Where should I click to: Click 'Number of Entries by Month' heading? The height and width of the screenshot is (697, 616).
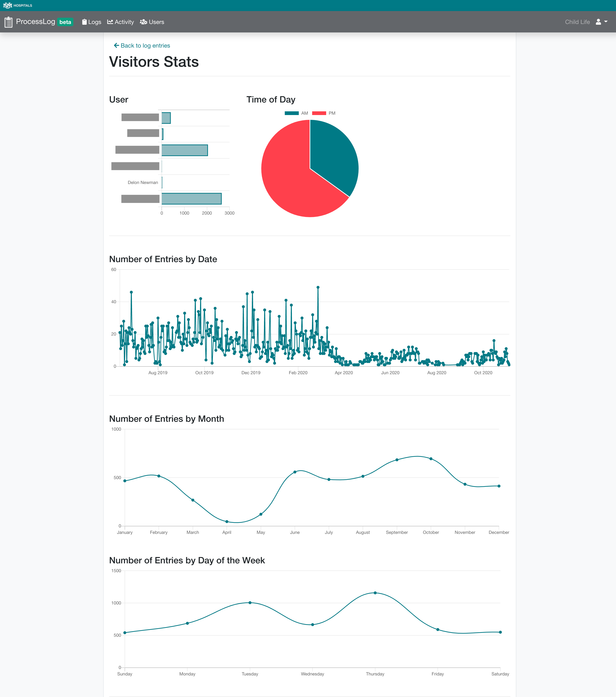coord(166,419)
